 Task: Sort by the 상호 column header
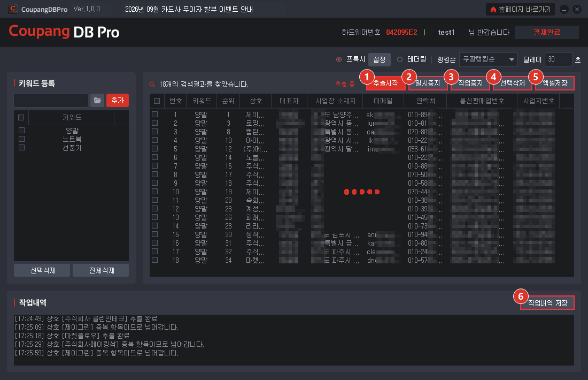[x=256, y=101]
